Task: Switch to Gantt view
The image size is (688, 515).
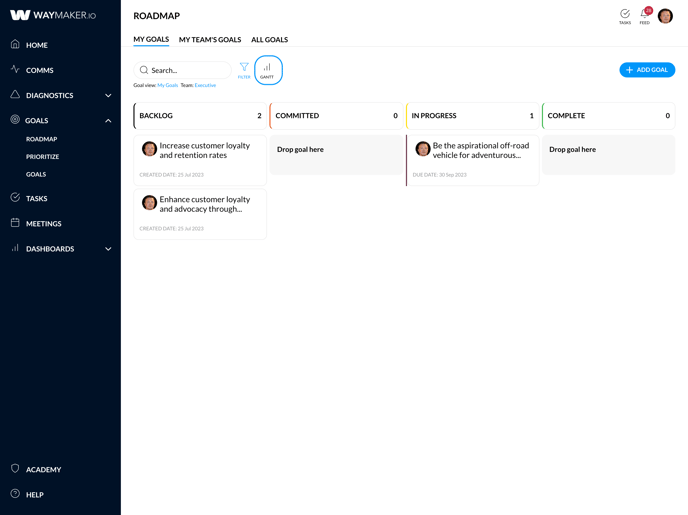Action: (x=268, y=70)
